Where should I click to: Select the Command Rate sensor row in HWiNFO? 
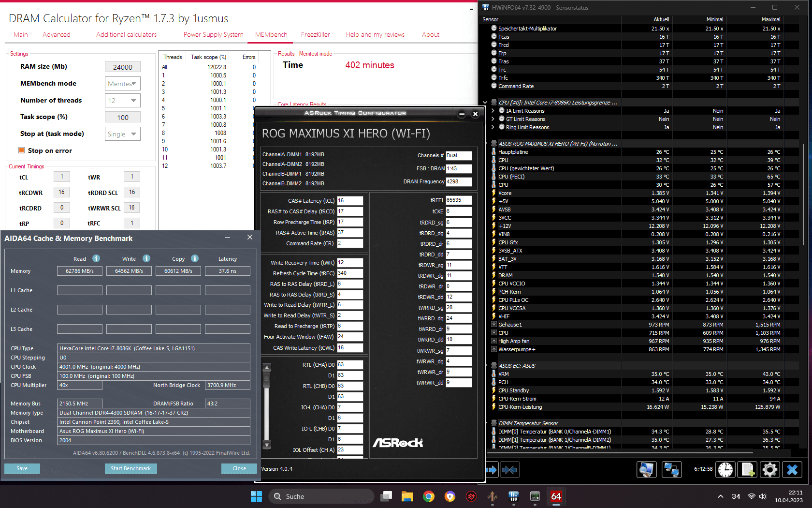coord(636,86)
